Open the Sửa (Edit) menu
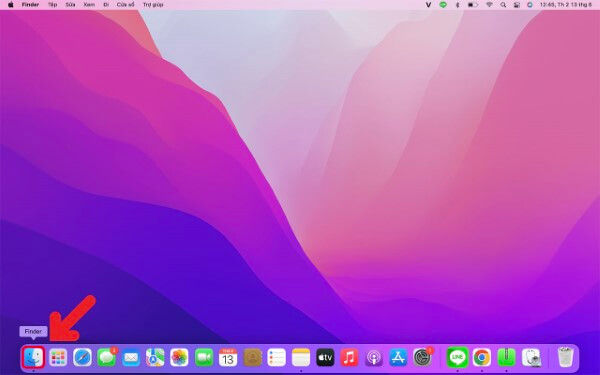Image resolution: width=600 pixels, height=375 pixels. 70,5
